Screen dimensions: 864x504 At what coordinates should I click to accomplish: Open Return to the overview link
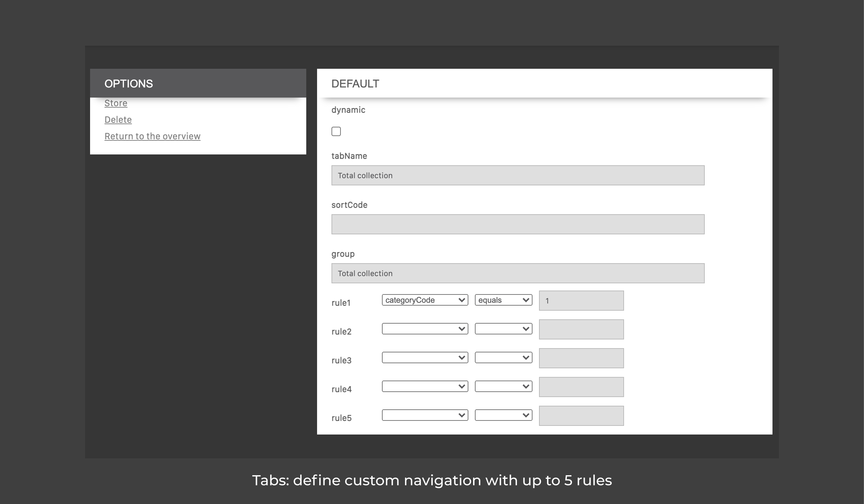(x=152, y=136)
